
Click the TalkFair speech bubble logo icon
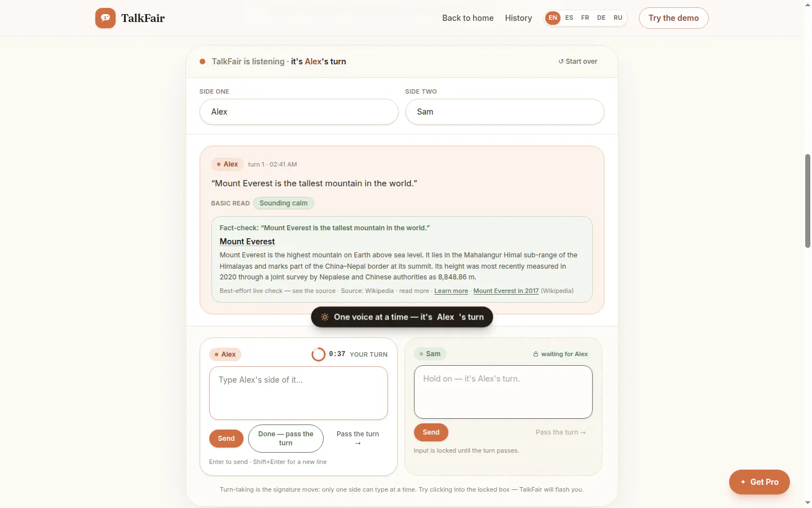(105, 18)
